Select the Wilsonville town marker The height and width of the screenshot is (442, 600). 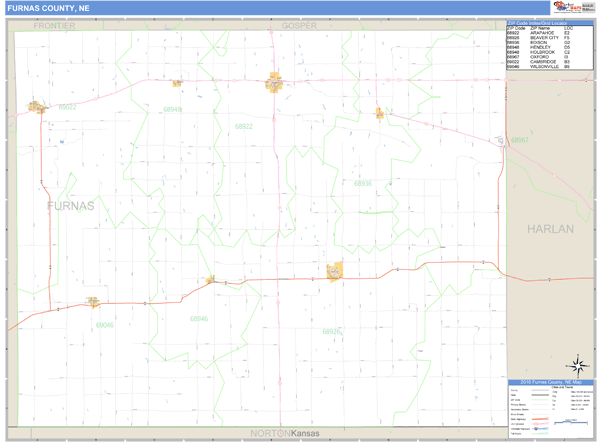tap(94, 301)
